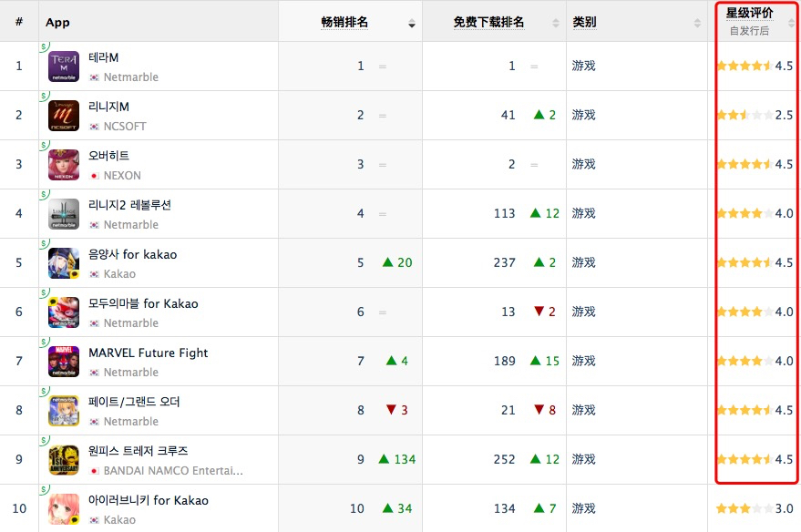Sort by the 类别 column arrow
This screenshot has width=801, height=532.
coord(697,24)
